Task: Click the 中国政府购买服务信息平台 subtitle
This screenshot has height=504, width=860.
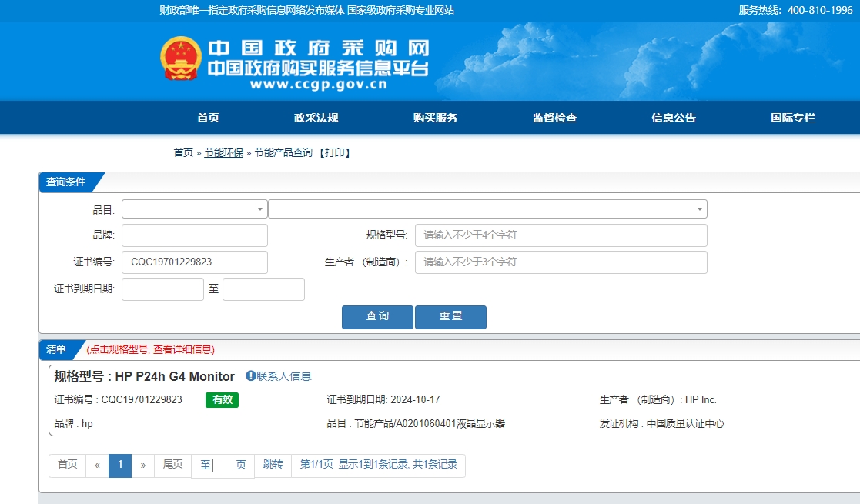Action: pyautogui.click(x=318, y=68)
